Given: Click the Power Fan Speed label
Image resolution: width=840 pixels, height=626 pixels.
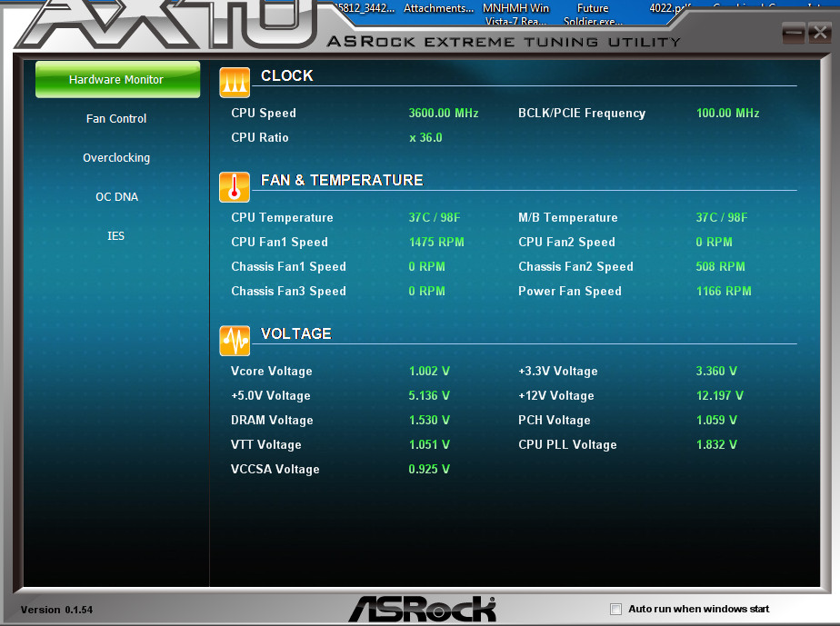Looking at the screenshot, I should [570, 292].
